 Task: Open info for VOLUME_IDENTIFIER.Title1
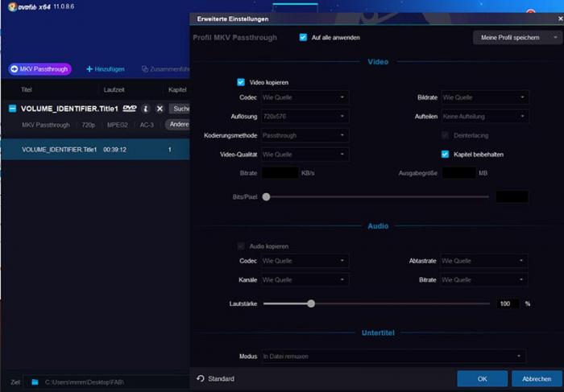(146, 109)
